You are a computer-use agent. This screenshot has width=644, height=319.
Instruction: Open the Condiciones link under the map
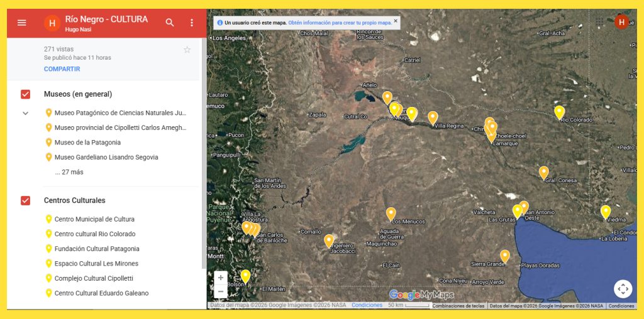pos(367,305)
